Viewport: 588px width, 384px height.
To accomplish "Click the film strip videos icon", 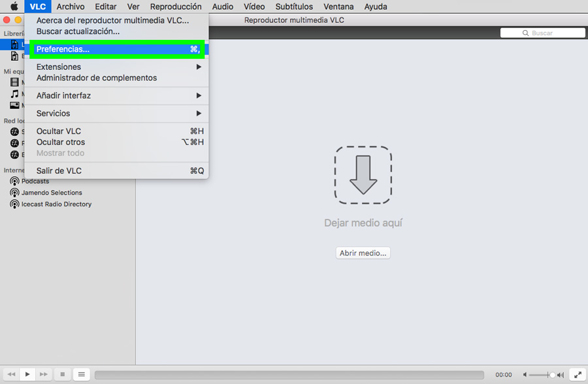I will [14, 82].
